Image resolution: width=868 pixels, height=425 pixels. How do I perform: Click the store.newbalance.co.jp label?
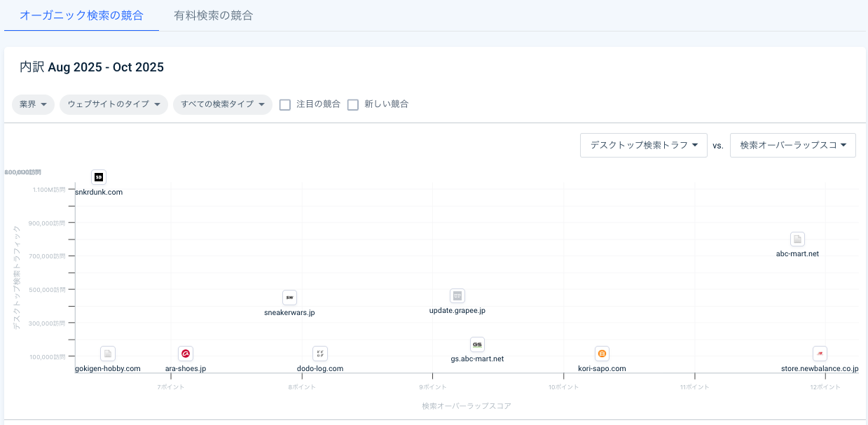tap(820, 368)
